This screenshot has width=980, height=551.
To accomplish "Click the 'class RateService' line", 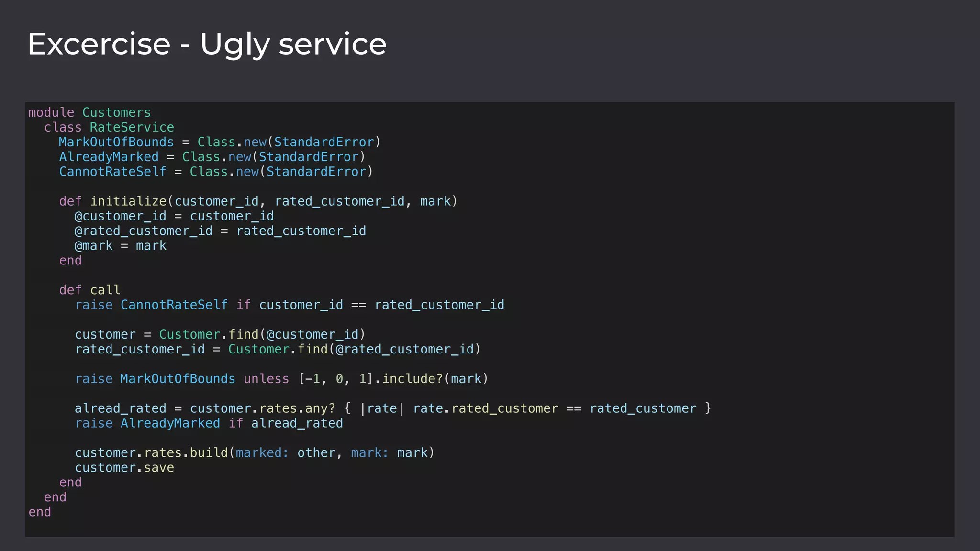I will tap(109, 127).
